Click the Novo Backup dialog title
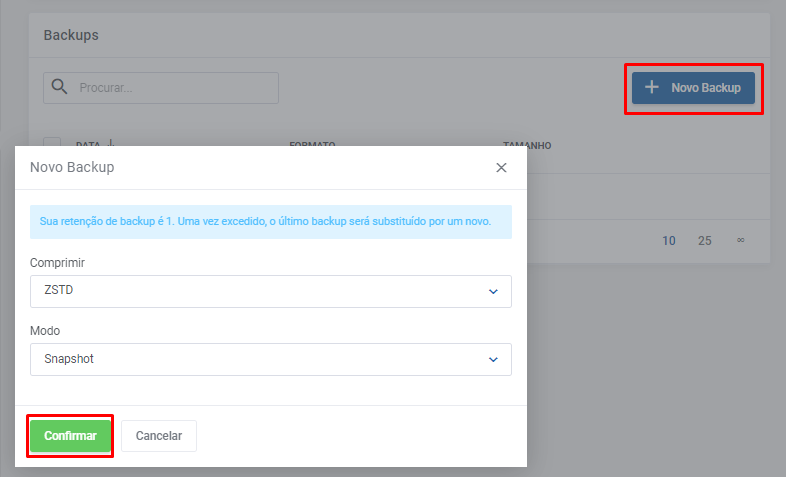 coord(72,168)
